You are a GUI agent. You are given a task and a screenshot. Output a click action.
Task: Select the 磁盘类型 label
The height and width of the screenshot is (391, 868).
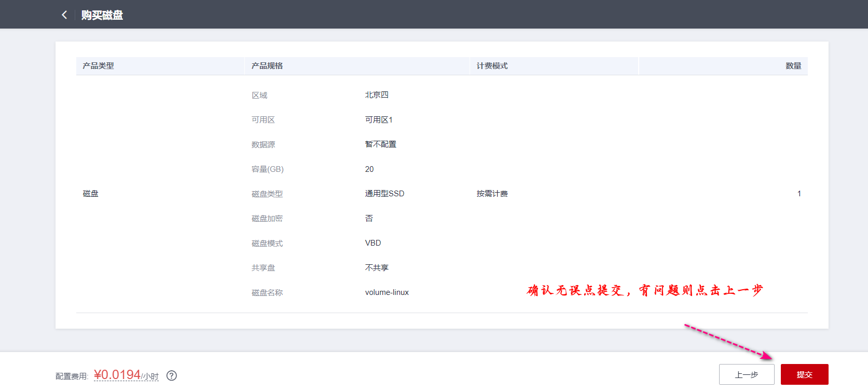pyautogui.click(x=267, y=194)
